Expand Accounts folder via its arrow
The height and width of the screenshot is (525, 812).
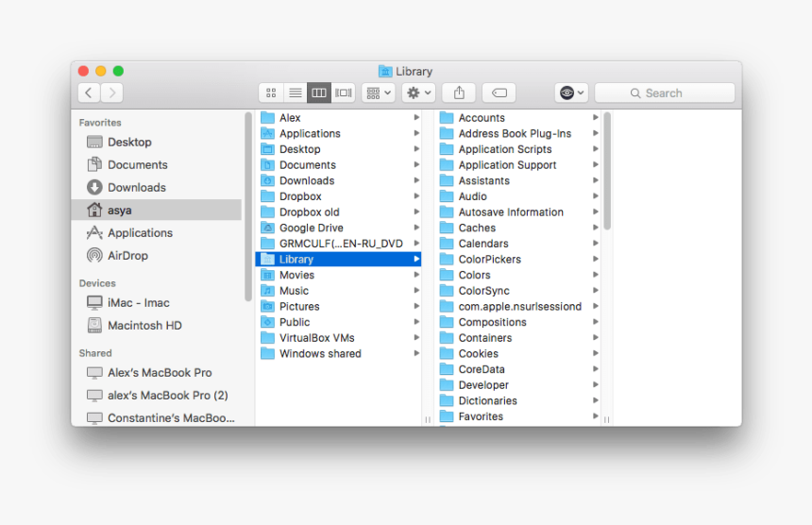coord(596,117)
